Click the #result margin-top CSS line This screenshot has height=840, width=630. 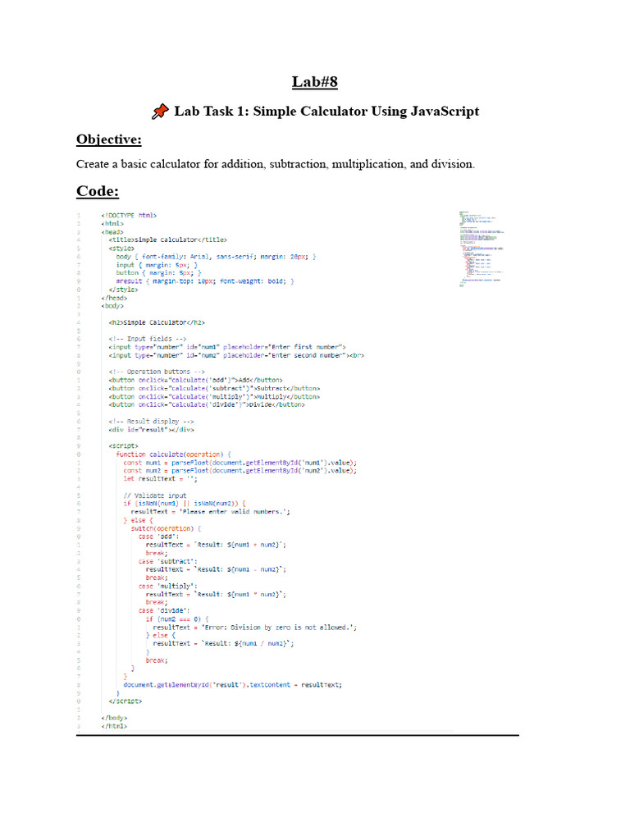pos(204,281)
